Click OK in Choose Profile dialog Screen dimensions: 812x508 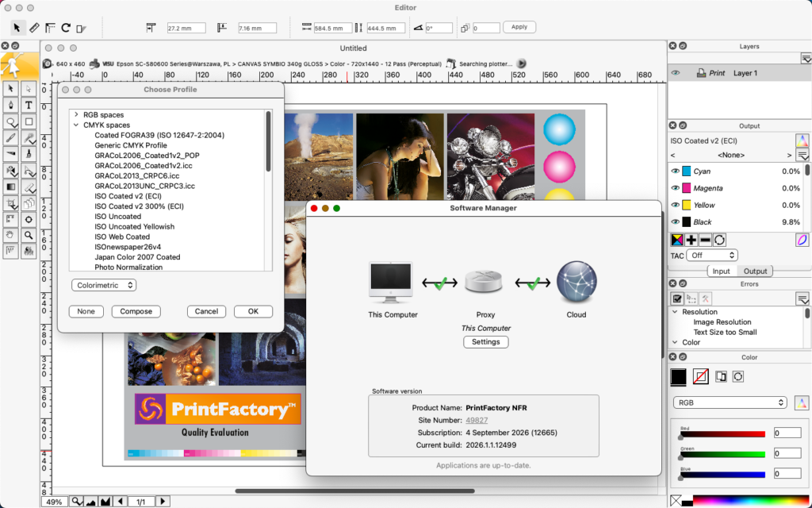click(253, 311)
